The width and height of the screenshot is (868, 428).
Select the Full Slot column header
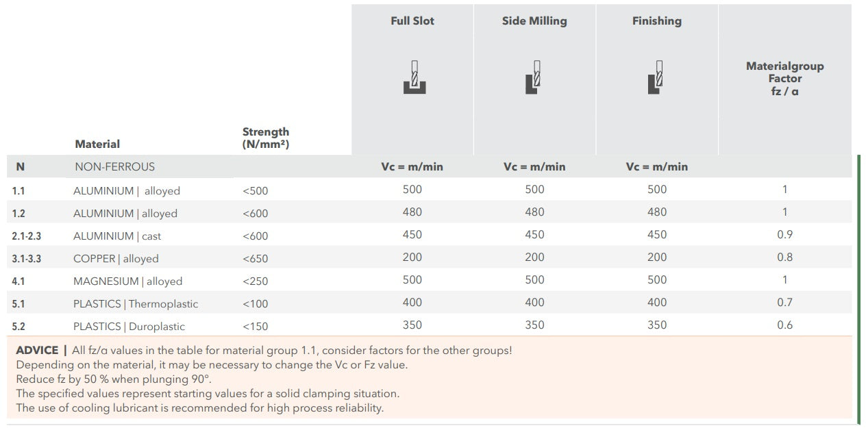click(x=412, y=21)
